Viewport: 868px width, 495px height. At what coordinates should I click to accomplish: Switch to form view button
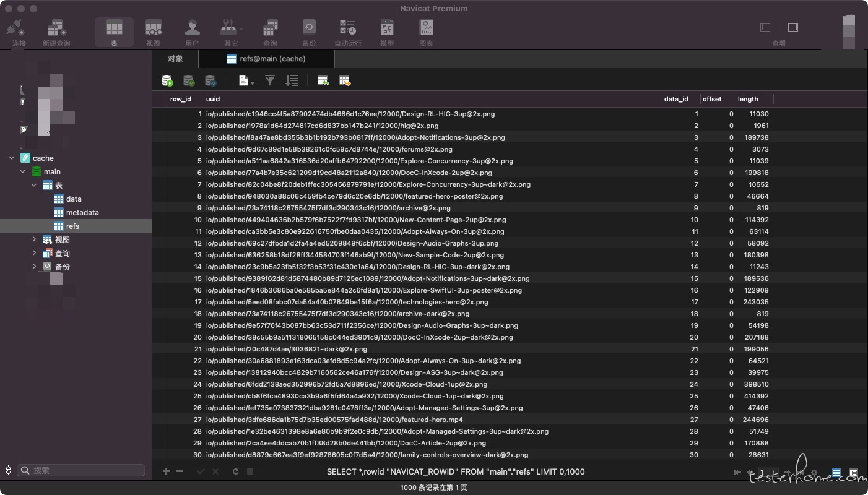click(x=854, y=473)
